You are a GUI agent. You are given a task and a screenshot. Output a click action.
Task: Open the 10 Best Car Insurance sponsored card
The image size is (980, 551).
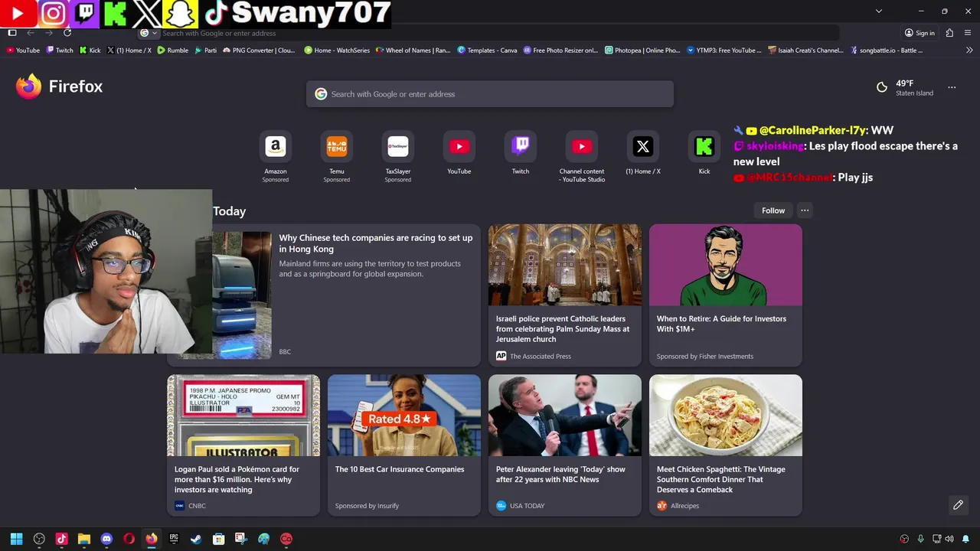[404, 445]
